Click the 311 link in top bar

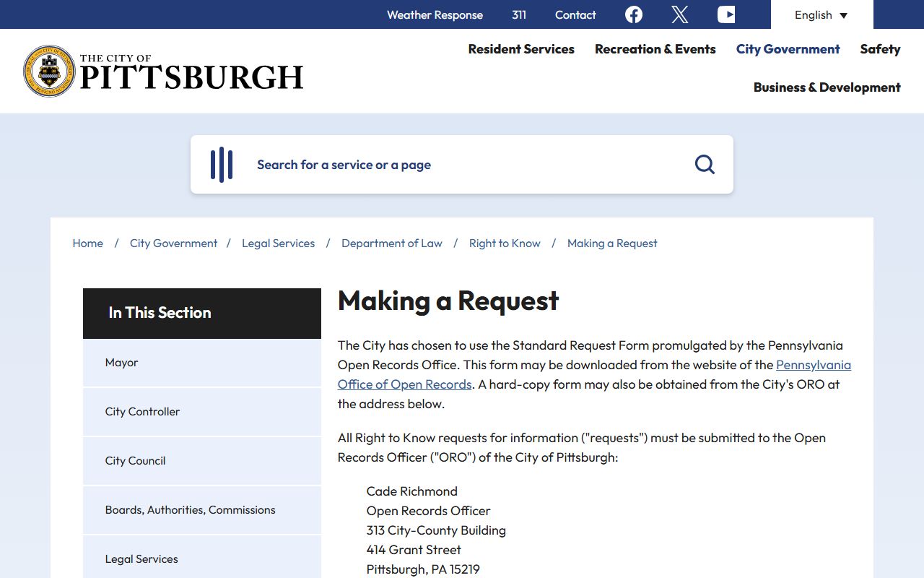519,14
